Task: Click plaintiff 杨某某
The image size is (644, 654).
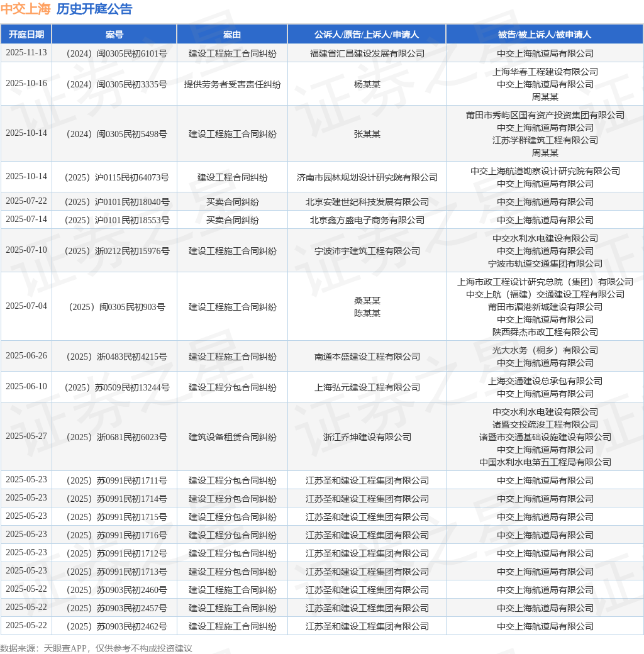Action: click(367, 84)
